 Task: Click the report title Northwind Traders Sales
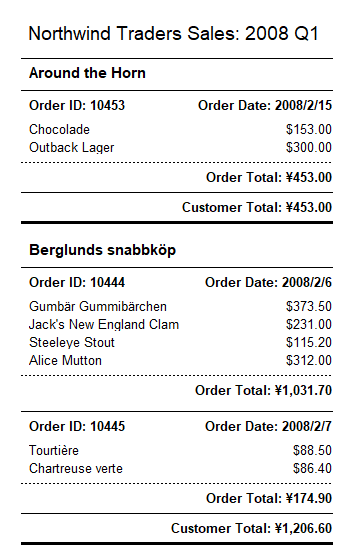[173, 34]
